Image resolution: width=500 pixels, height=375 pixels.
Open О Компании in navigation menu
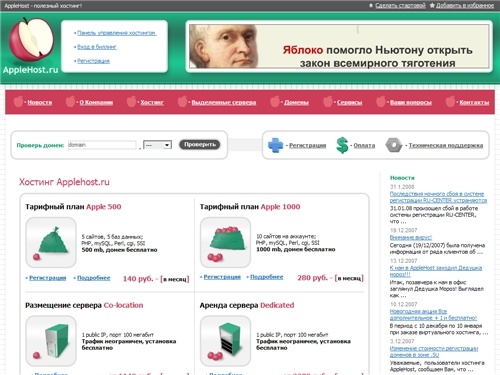tap(96, 102)
